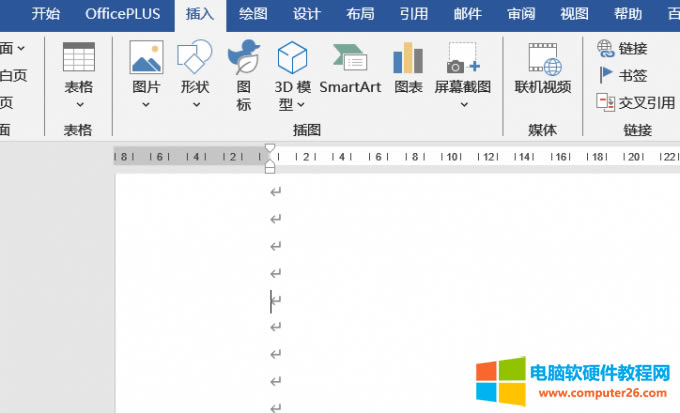Switch to the 开始 (Home) tab
This screenshot has width=680, height=413.
point(45,14)
